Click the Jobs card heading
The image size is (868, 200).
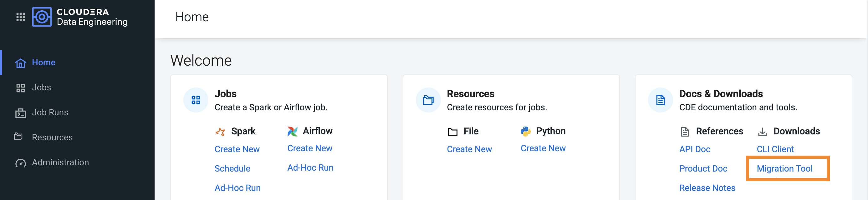pyautogui.click(x=225, y=94)
